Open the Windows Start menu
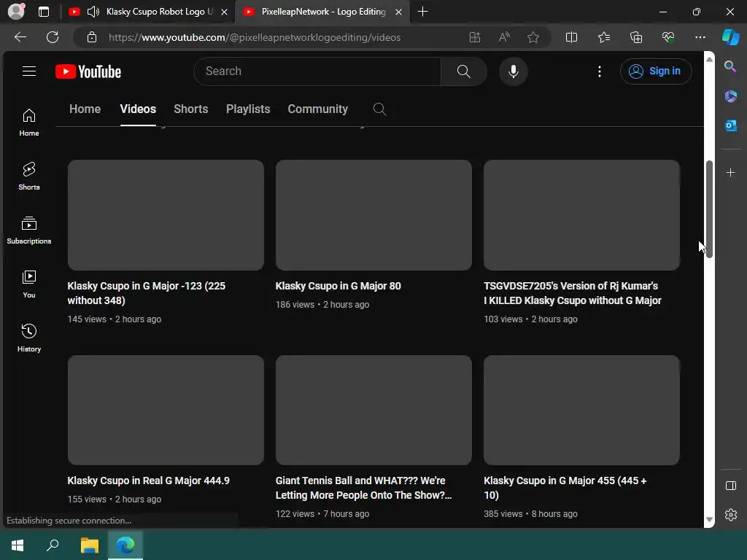The image size is (747, 560). pos(18,545)
